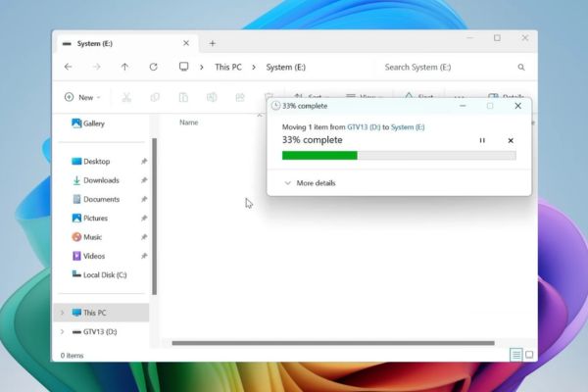Select GTV13 (D:) drive in the sidebar
This screenshot has width=588, height=392.
94,331
